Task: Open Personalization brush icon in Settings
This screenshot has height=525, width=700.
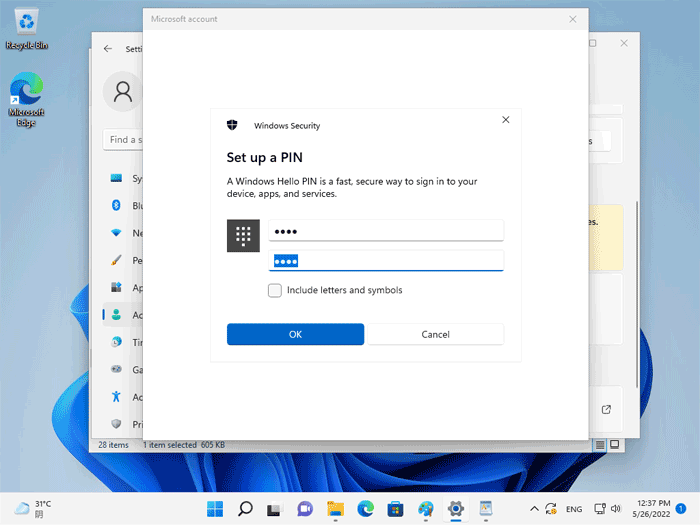Action: (116, 260)
